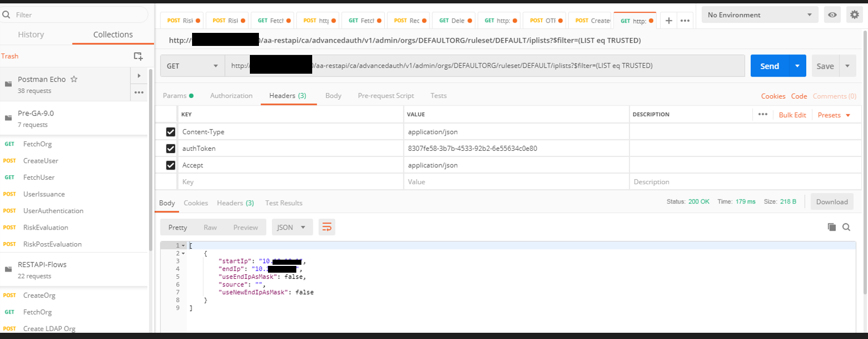This screenshot has width=868, height=339.
Task: Click the search magnifier in the Filter box
Action: [7, 15]
